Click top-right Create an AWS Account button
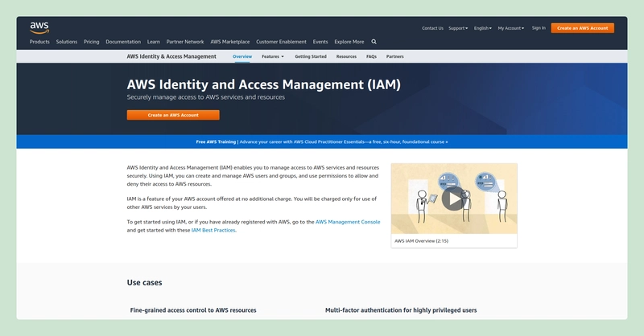The height and width of the screenshot is (336, 644). (x=582, y=28)
